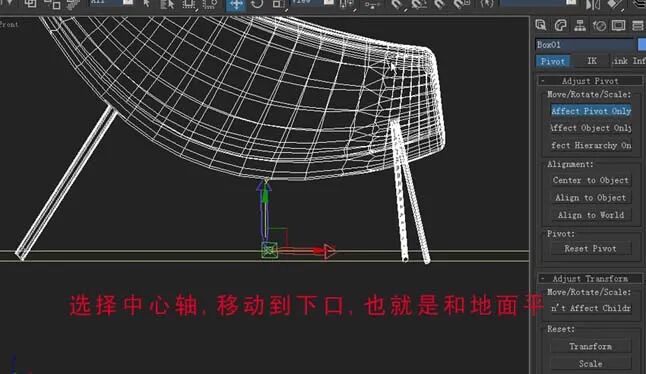Toggle Affect Pivot Only off

(591, 111)
